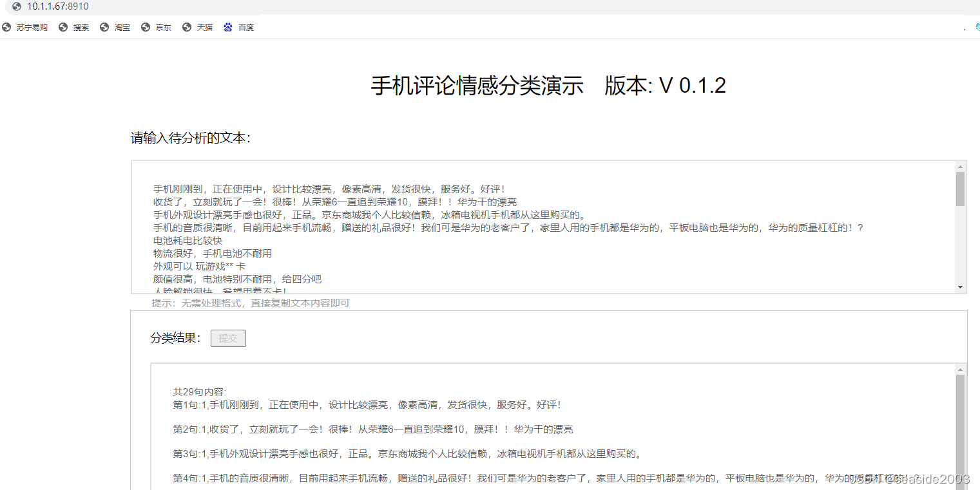
Task: Click the input line starting 收货了，立刻就玩了一会
Action: tap(334, 202)
